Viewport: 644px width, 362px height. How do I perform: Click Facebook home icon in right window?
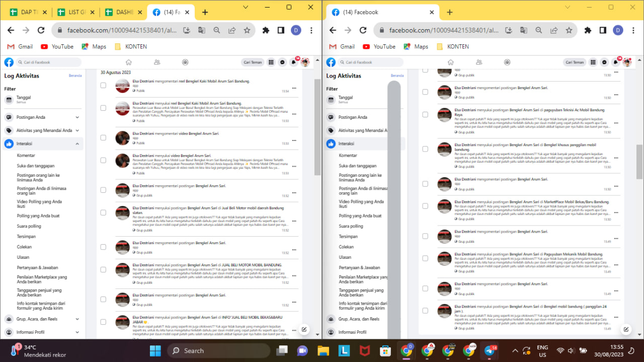(x=451, y=62)
